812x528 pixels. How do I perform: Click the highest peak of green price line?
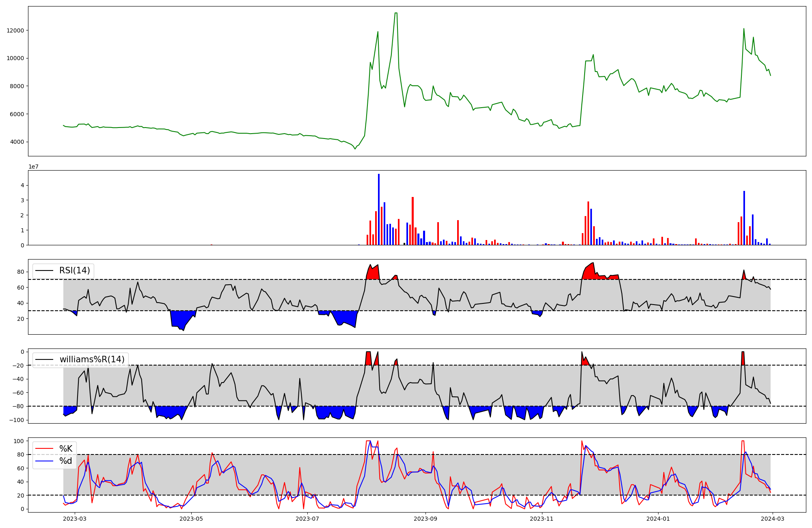click(x=396, y=13)
